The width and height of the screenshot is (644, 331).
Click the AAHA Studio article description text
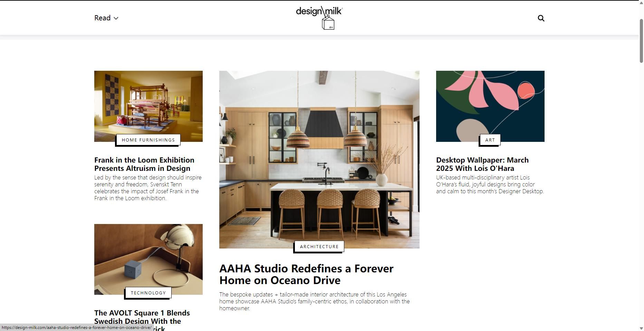tap(315, 301)
